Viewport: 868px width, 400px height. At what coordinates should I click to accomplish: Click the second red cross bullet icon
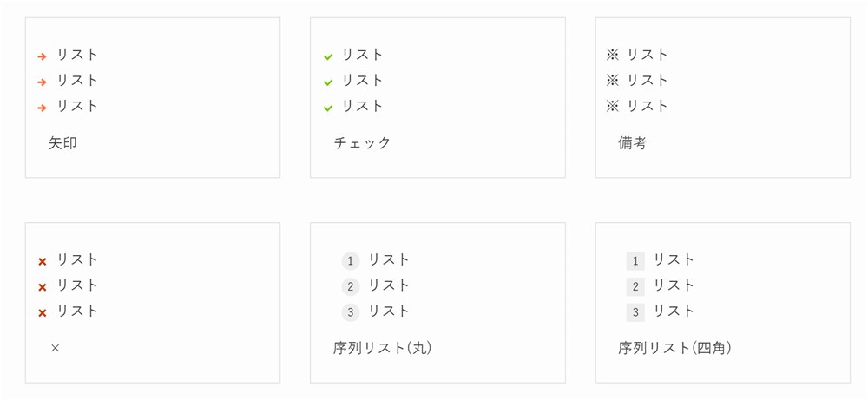pos(42,287)
